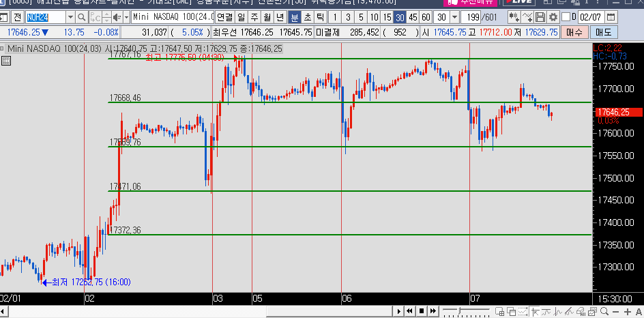Click the 전 button before symbol field
This screenshot has width=644, height=318.
pos(17,17)
